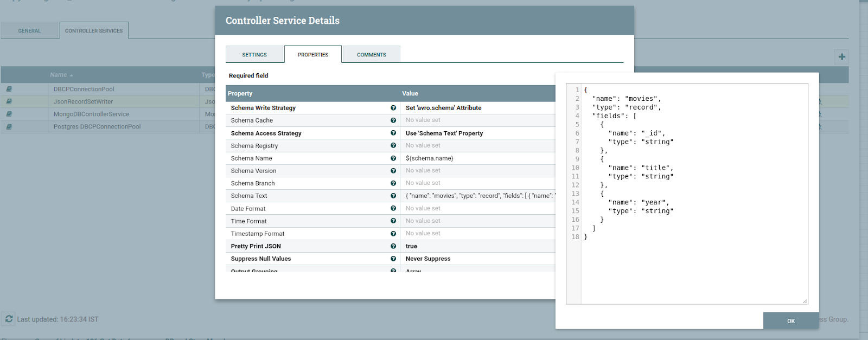Click help icon beside Schema Cache
This screenshot has width=868, height=340.
click(x=393, y=120)
